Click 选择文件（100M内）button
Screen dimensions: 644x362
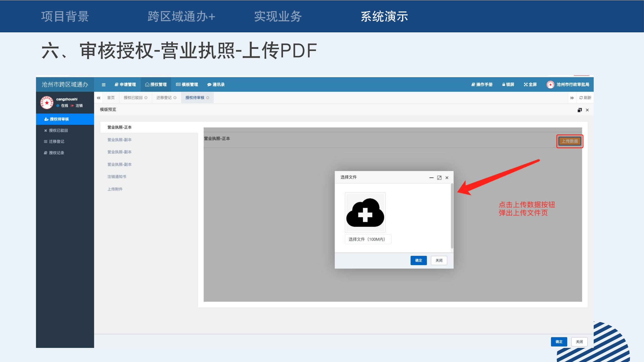tap(368, 239)
